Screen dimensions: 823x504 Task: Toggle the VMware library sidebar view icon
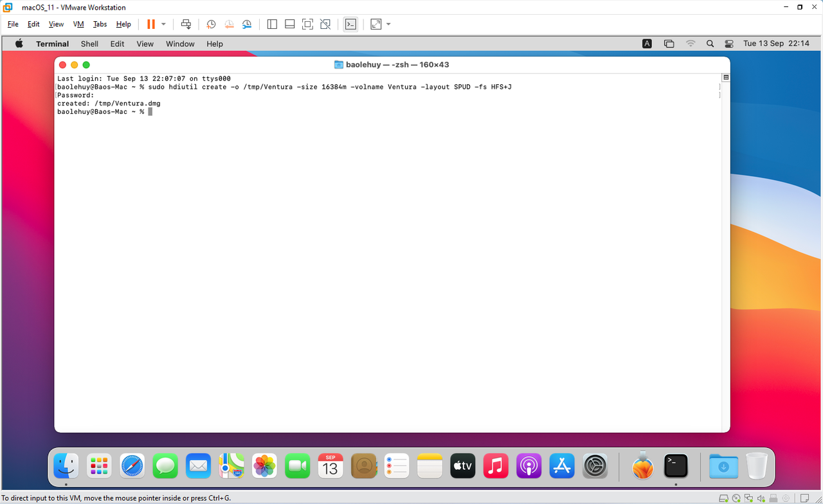[272, 24]
